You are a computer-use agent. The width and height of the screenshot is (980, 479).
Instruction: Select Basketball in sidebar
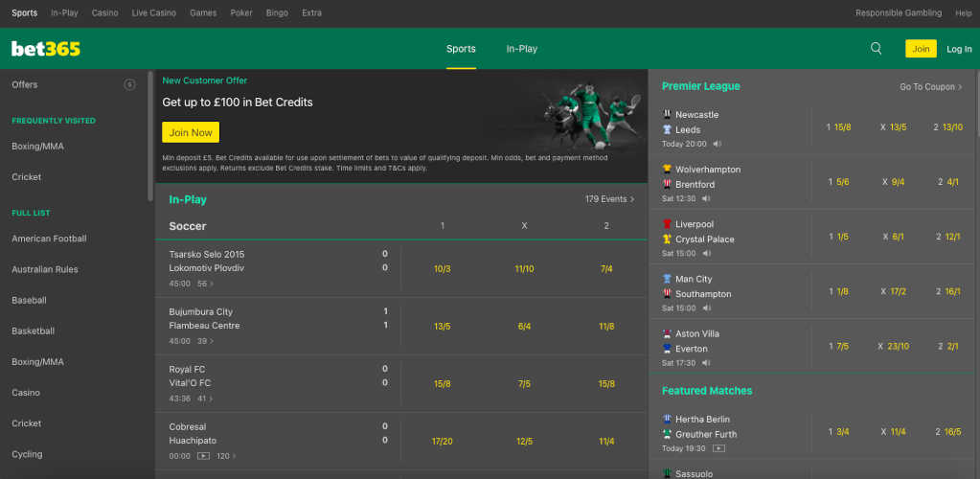tap(34, 331)
